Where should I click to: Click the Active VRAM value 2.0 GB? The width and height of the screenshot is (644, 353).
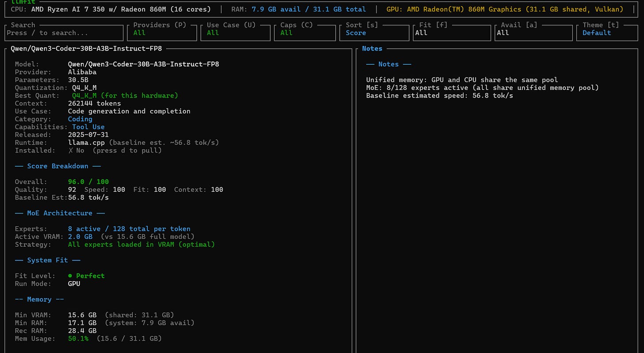tap(80, 237)
